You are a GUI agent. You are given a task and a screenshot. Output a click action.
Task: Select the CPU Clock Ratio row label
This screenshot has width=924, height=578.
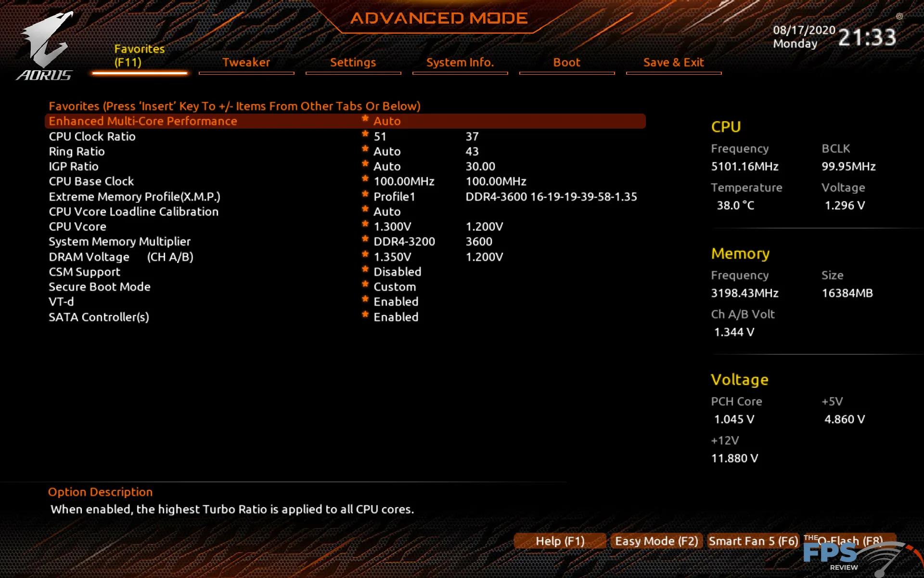[92, 137]
